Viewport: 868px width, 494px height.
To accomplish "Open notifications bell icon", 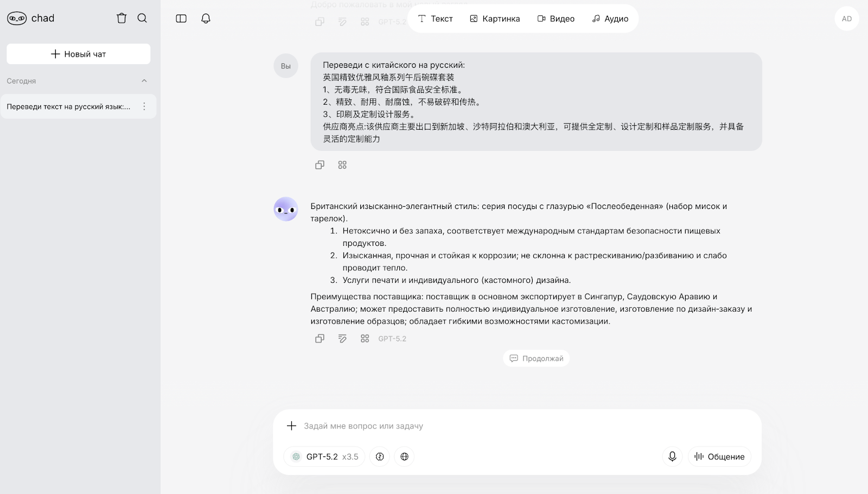I will click(x=206, y=18).
